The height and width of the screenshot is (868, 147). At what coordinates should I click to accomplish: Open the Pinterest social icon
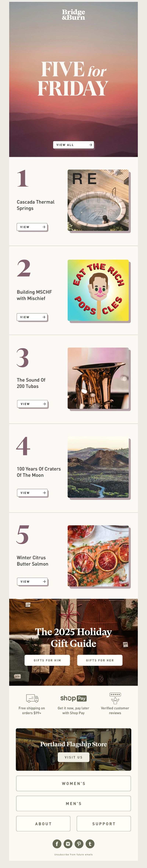(x=79, y=844)
